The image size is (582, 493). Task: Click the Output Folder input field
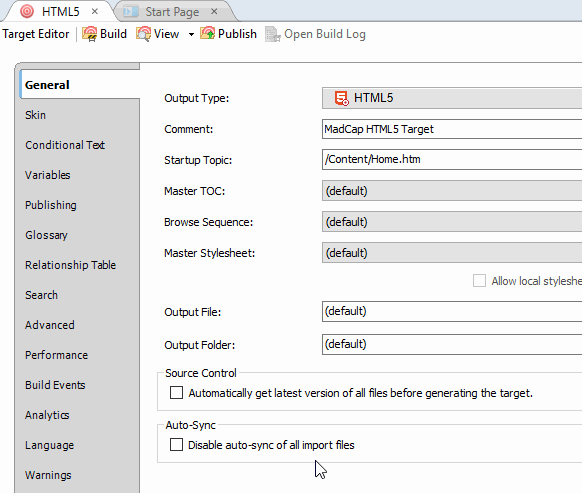click(x=452, y=345)
